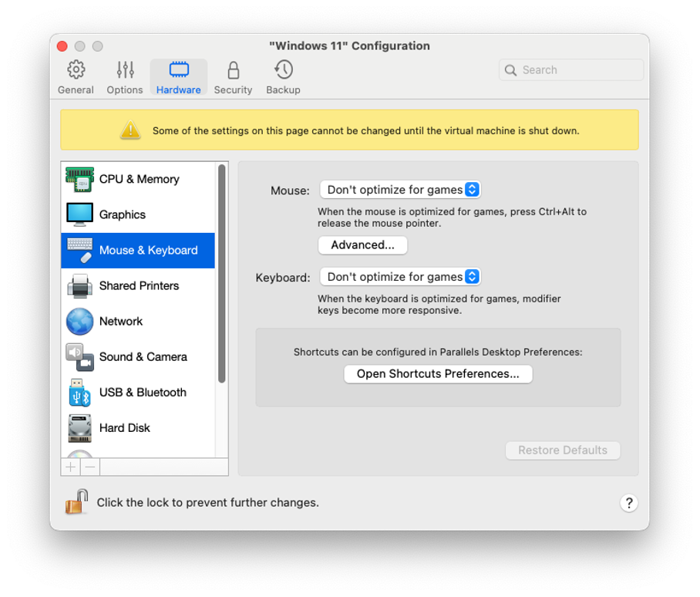Open the Mouse optimization dropdown

[400, 189]
